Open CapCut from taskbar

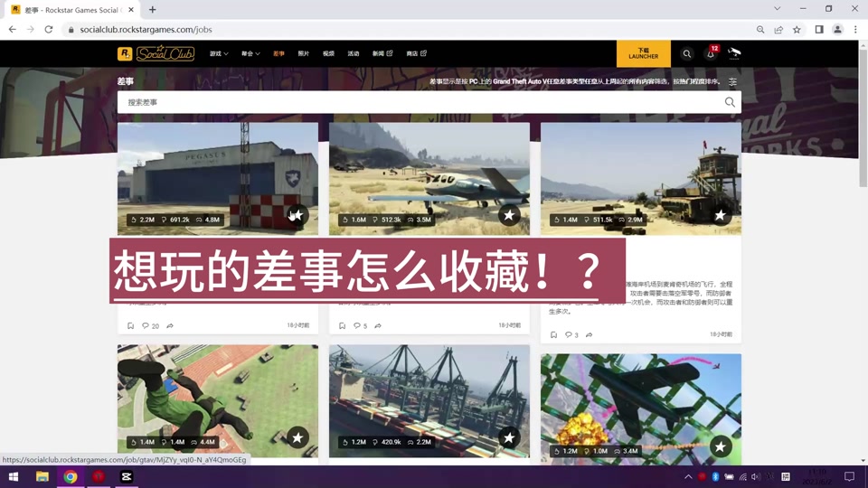127,476
